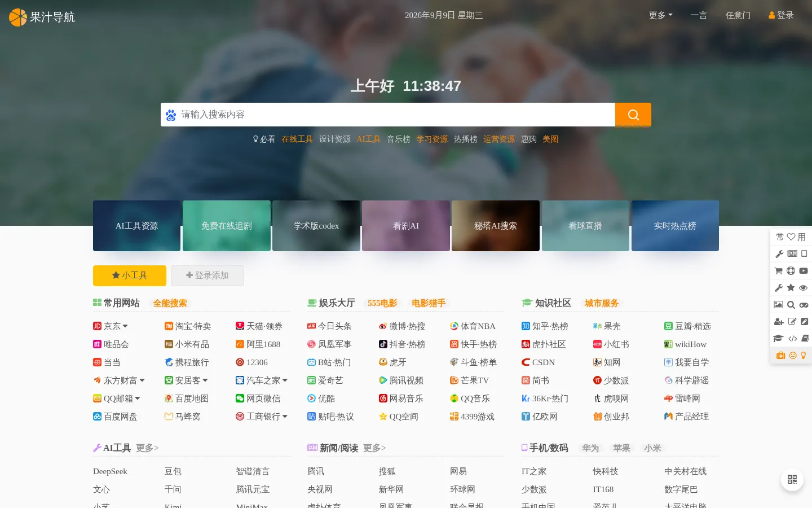
Task: Click 更多> next to AI工具
Action: click(147, 448)
